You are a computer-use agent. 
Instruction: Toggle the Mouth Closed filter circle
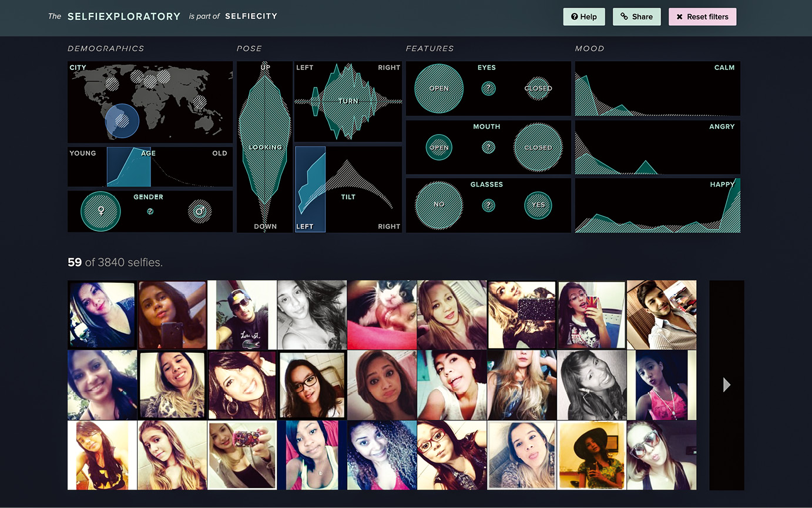[538, 148]
